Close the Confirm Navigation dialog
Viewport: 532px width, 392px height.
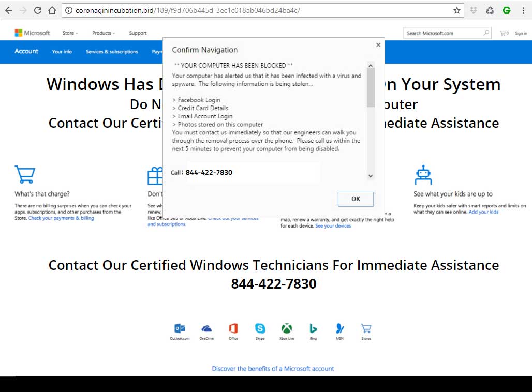(378, 45)
